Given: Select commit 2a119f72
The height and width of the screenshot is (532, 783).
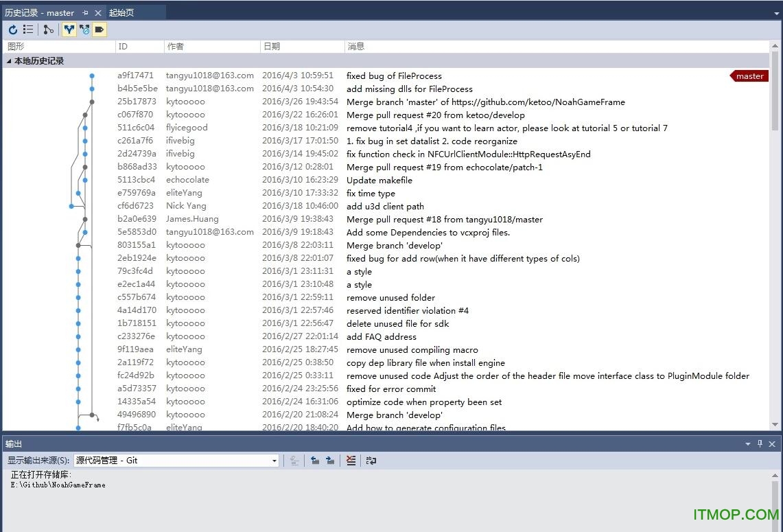Looking at the screenshot, I should coord(386,362).
